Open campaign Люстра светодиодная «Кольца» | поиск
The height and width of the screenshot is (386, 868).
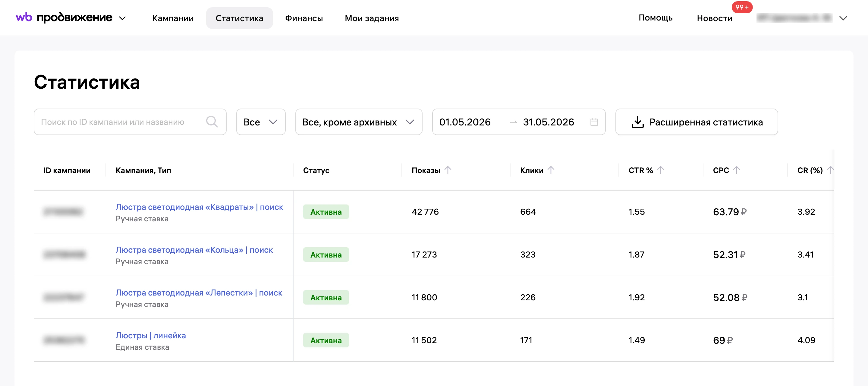click(x=194, y=250)
